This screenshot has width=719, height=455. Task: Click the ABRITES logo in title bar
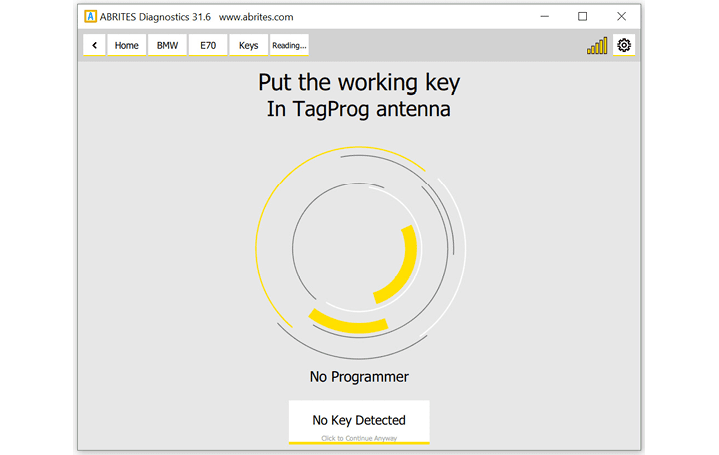point(91,16)
